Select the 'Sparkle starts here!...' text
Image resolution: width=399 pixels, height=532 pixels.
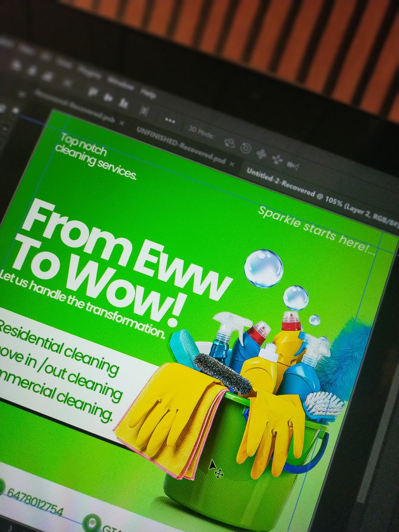pos(317,231)
